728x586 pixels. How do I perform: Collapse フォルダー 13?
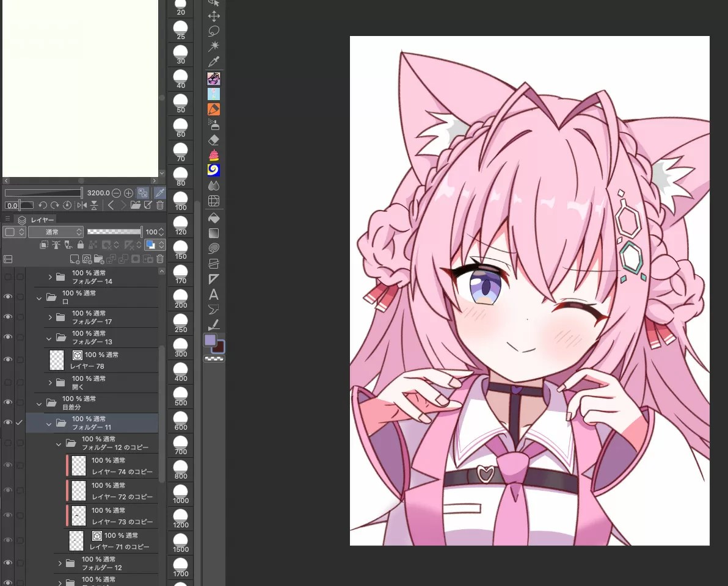(x=49, y=338)
